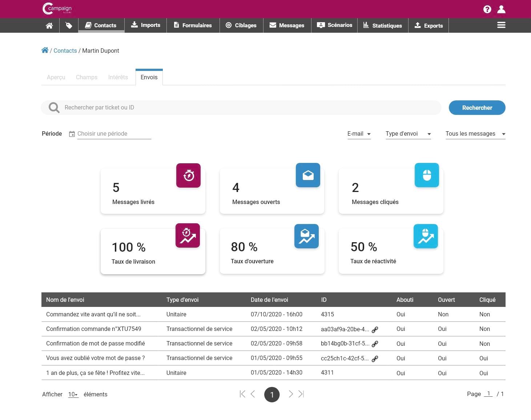Image resolution: width=531 pixels, height=420 pixels.
Task: Open the Formulaires menu
Action: (x=193, y=25)
